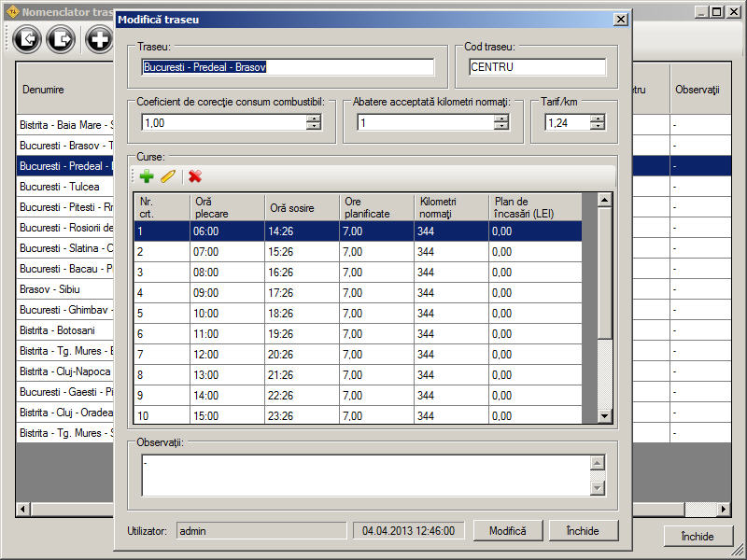Image resolution: width=747 pixels, height=560 pixels.
Task: Select Bistrita - Cluj - Oradea route in Nomenclator list
Action: point(65,413)
